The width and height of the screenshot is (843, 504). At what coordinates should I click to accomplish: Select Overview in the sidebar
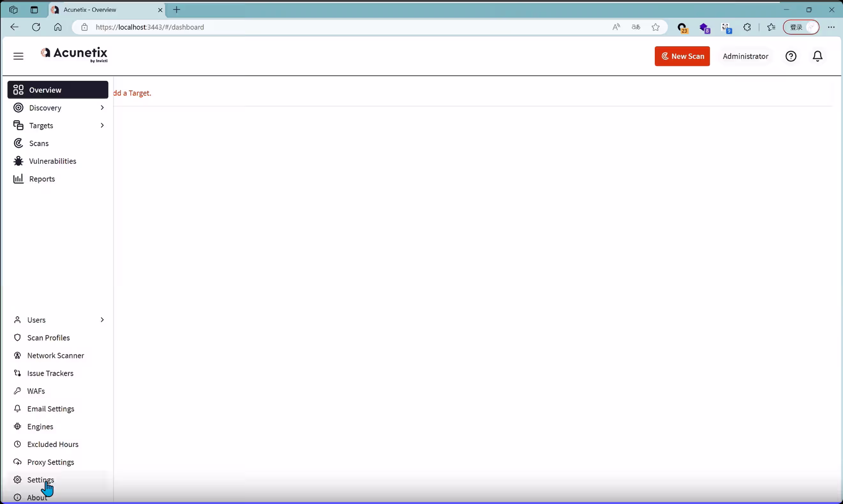click(58, 90)
